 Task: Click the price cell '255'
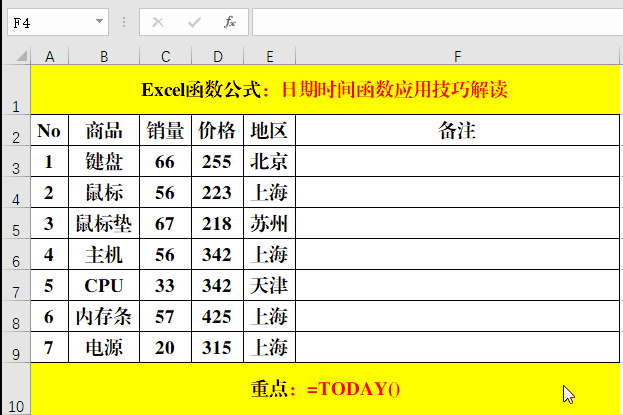pos(218,161)
